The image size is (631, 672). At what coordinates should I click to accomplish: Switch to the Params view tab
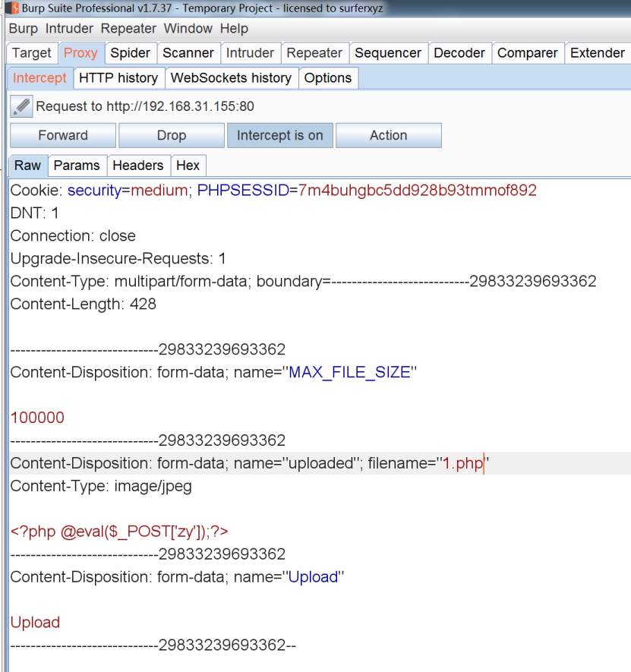pyautogui.click(x=77, y=166)
